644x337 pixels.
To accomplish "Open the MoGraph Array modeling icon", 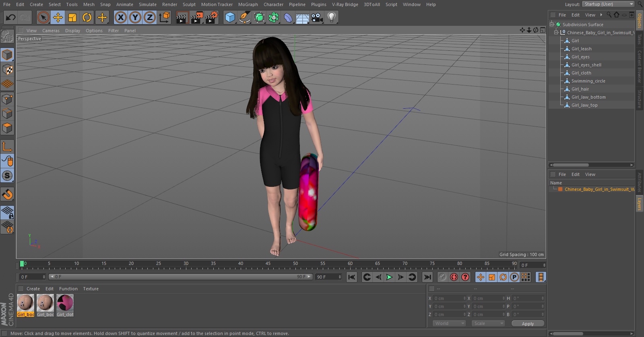I will click(274, 17).
